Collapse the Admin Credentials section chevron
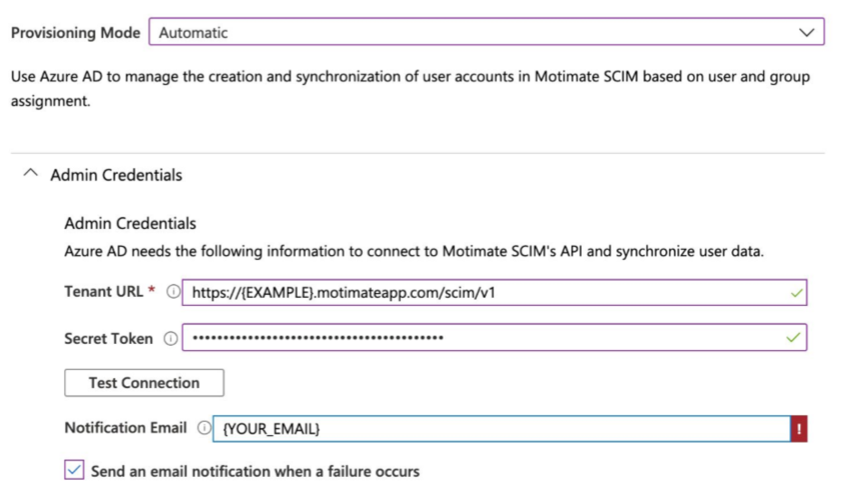848x504 pixels. [31, 175]
